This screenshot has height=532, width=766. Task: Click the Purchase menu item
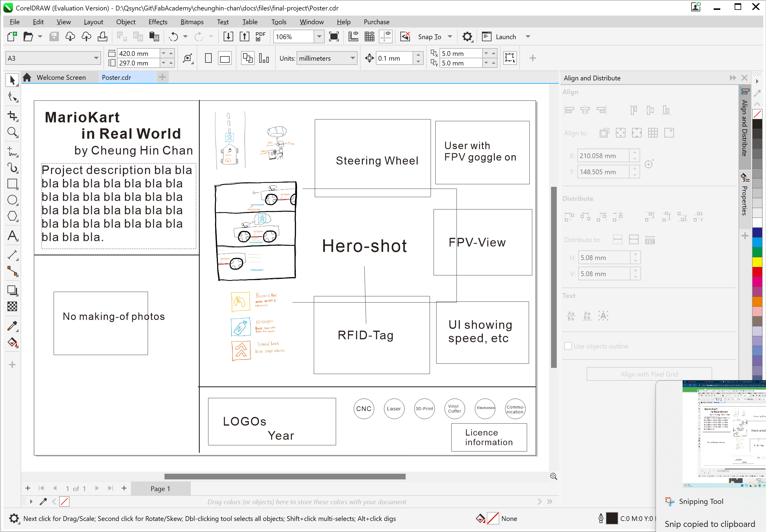click(x=376, y=22)
